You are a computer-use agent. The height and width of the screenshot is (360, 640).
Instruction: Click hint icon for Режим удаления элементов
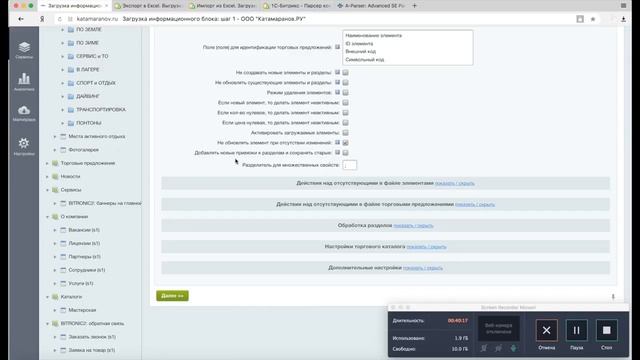337,92
